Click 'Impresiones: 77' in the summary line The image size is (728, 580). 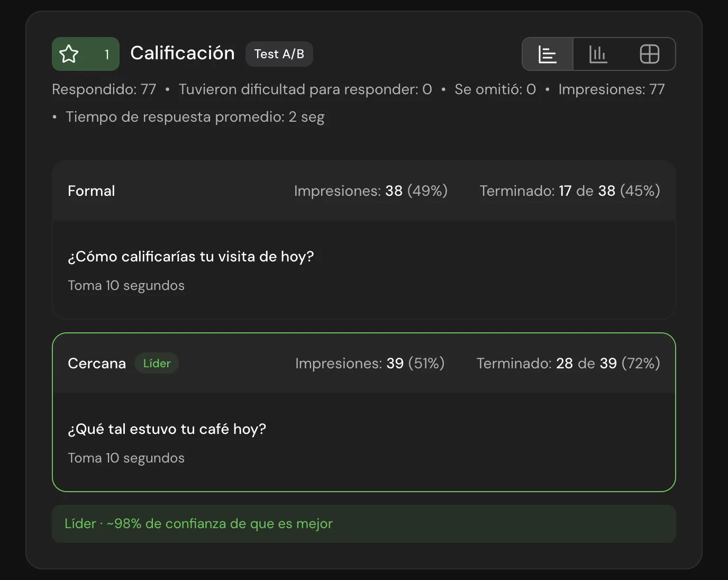612,89
